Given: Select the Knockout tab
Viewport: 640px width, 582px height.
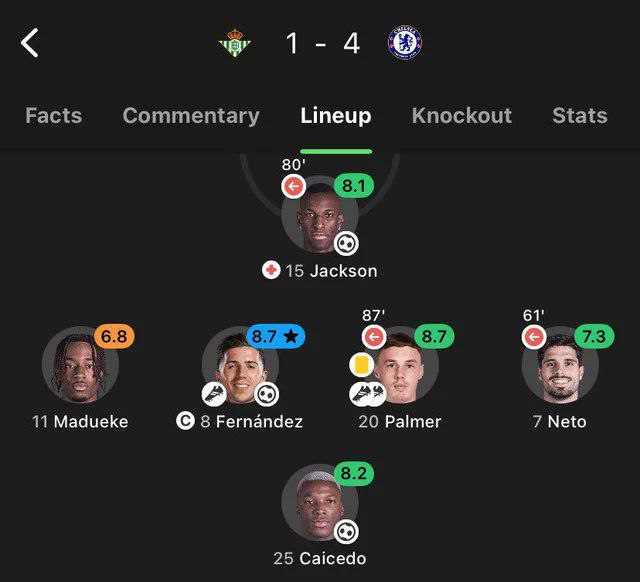Looking at the screenshot, I should pyautogui.click(x=461, y=115).
